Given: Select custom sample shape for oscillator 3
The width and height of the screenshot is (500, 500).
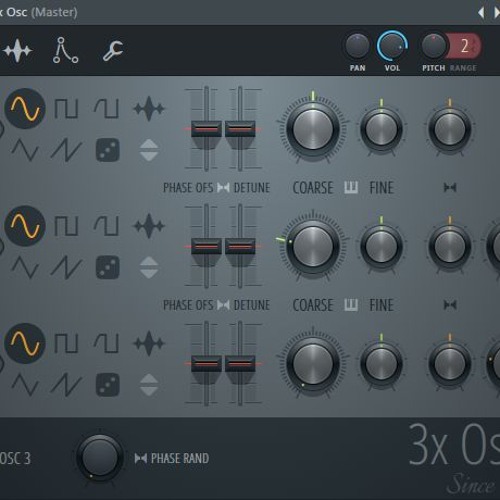Looking at the screenshot, I should click(149, 343).
